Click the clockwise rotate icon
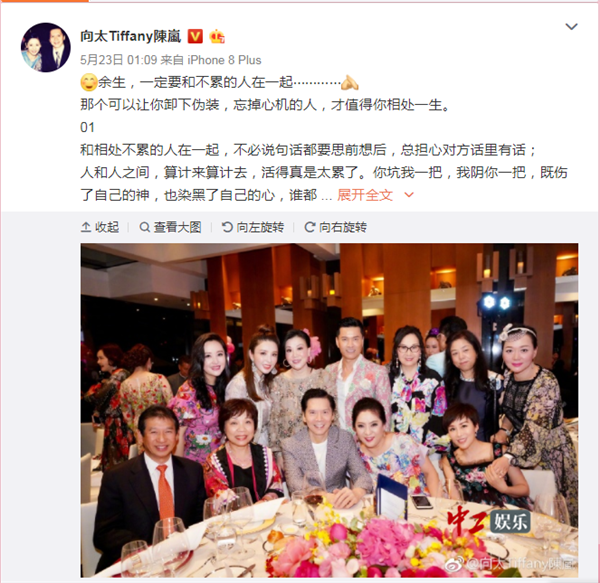The image size is (600, 583). 309,227
